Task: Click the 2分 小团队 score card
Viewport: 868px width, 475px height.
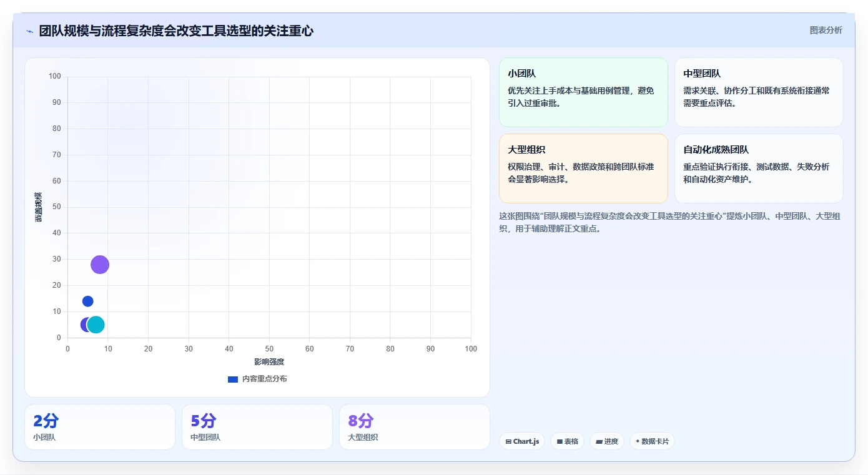Action: [100, 427]
